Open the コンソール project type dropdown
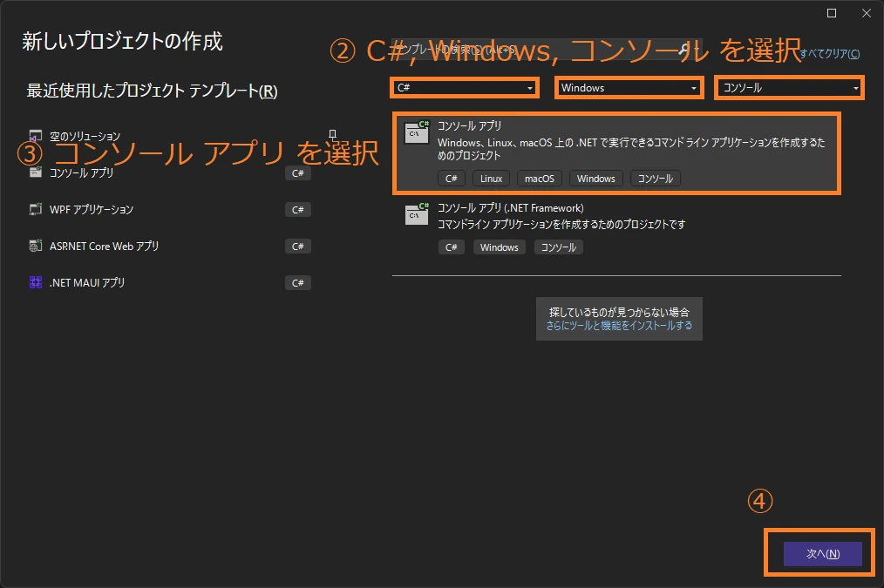 [789, 88]
